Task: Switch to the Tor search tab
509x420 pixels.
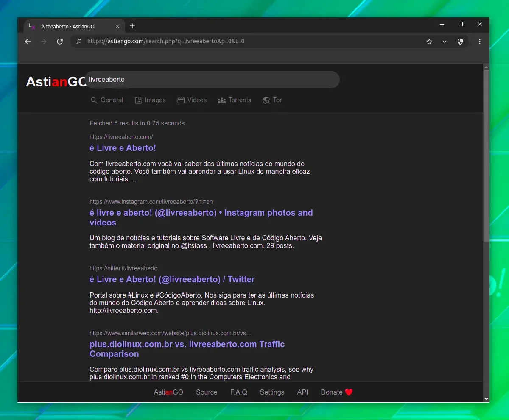Action: click(x=272, y=100)
